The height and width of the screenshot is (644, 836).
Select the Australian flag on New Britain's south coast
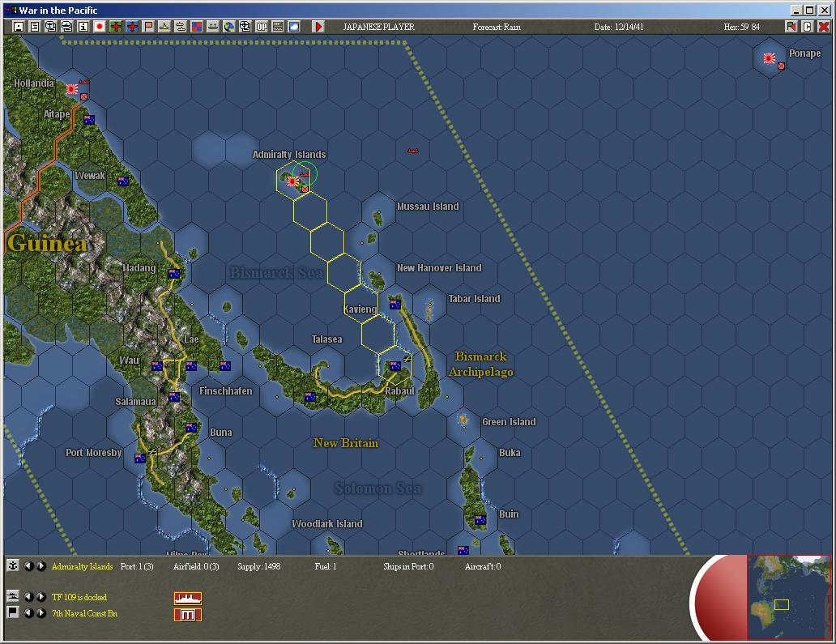coord(309,397)
